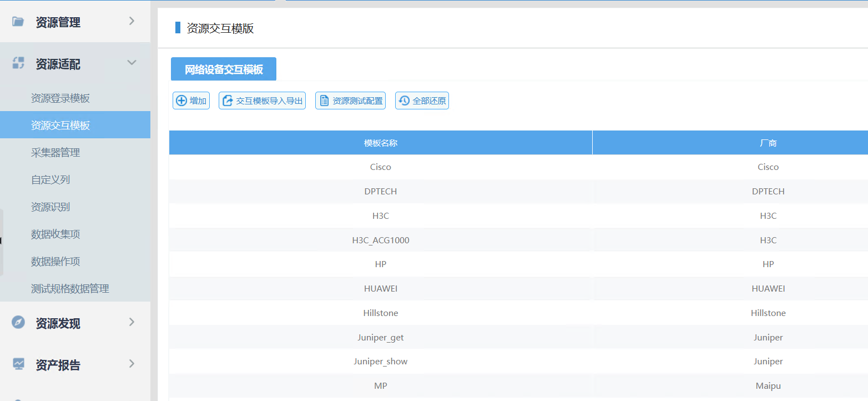Expand the 资源发现 menu chevron
Screen dimensions: 868x401
[x=132, y=322]
